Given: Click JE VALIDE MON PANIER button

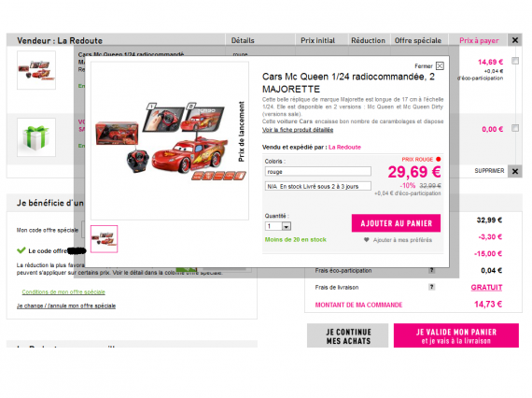Looking at the screenshot, I should coord(456,335).
